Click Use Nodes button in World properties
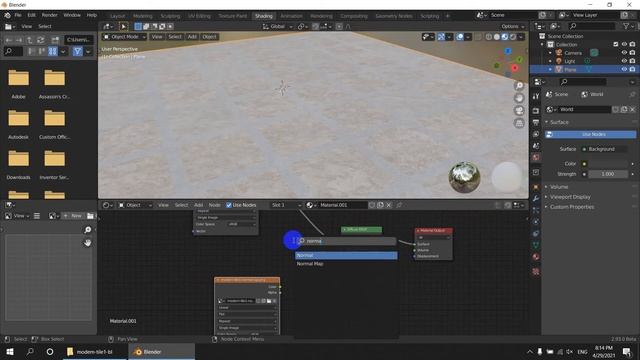Screen dimensions: 640x360 591,134
